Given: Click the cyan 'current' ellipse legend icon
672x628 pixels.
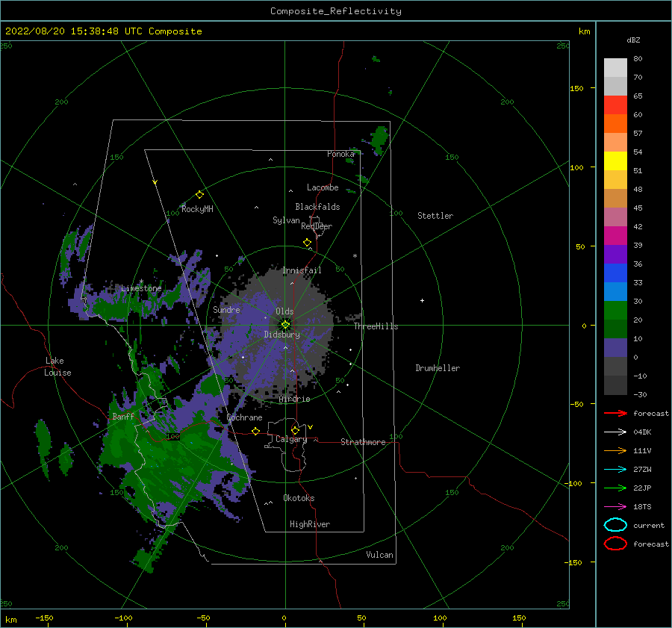Looking at the screenshot, I should (615, 525).
